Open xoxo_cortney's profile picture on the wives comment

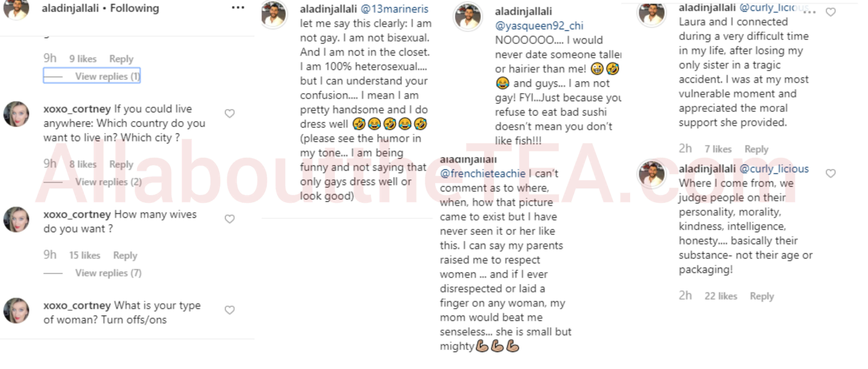tap(16, 219)
